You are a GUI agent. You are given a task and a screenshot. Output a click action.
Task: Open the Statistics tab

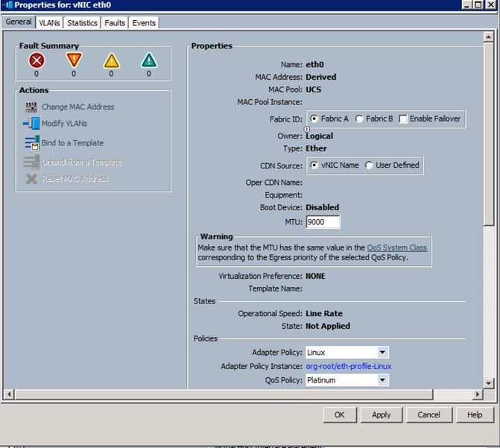click(x=82, y=23)
